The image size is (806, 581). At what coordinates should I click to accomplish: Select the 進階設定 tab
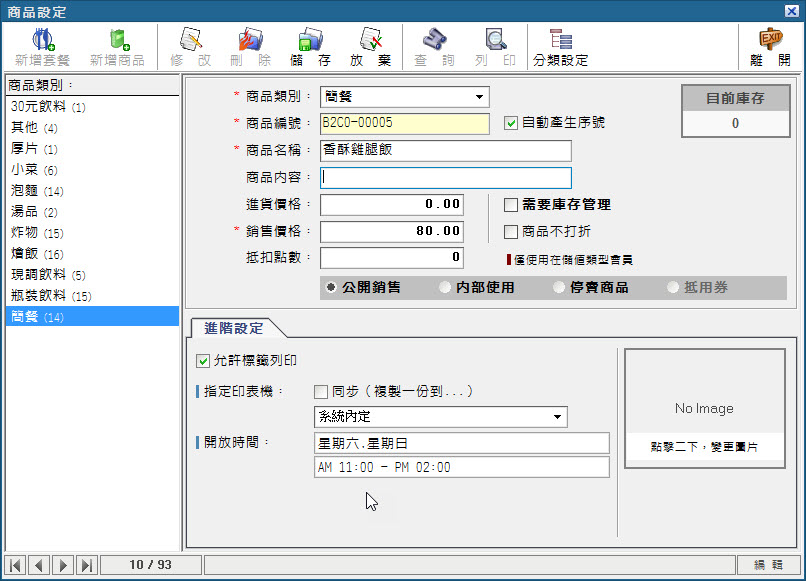click(x=233, y=327)
